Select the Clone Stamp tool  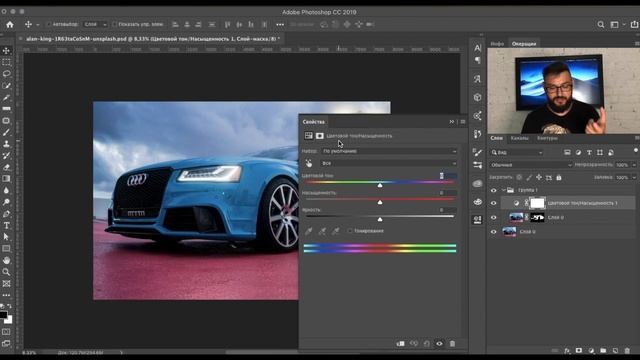pyautogui.click(x=7, y=144)
